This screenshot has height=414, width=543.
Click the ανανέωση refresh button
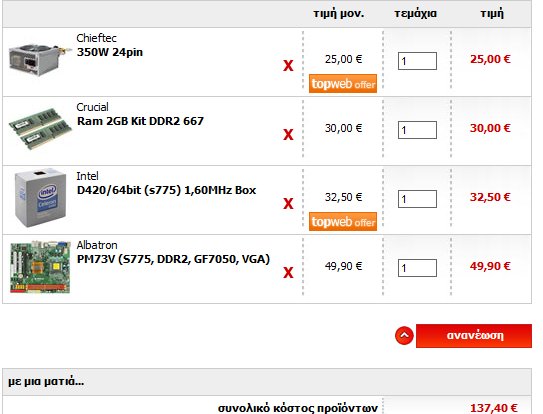[474, 336]
